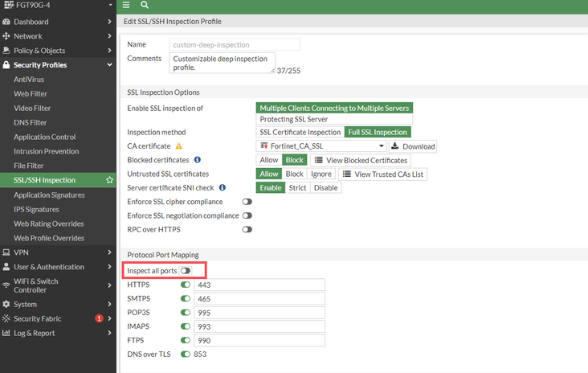Click the System gear icon

(6, 304)
